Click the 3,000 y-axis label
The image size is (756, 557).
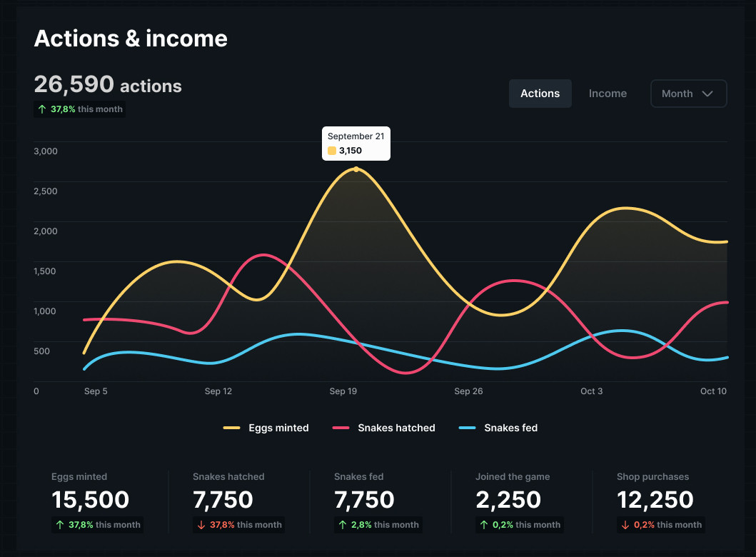click(x=45, y=151)
